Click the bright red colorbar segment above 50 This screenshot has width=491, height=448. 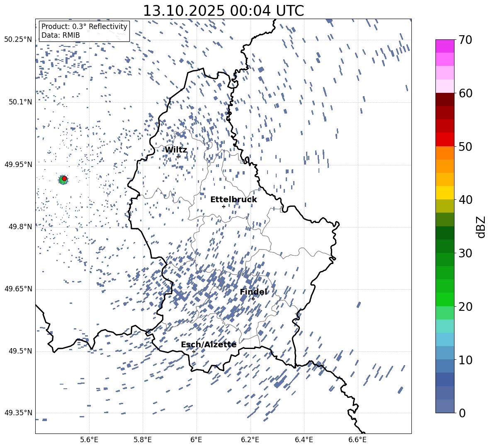coord(445,140)
